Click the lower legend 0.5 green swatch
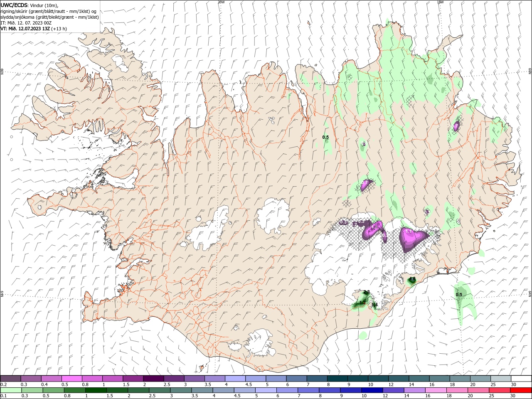 pyautogui.click(x=53, y=390)
